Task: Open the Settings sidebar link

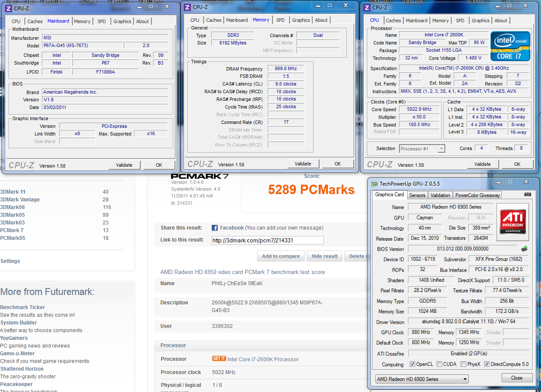Action: click(10, 261)
